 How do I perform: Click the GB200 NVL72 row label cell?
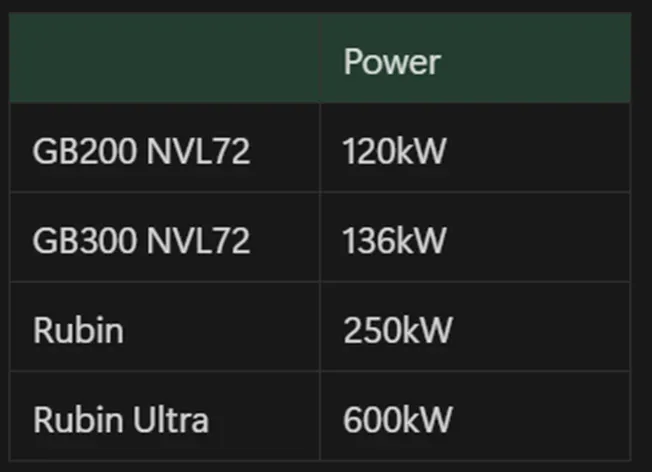(141, 152)
